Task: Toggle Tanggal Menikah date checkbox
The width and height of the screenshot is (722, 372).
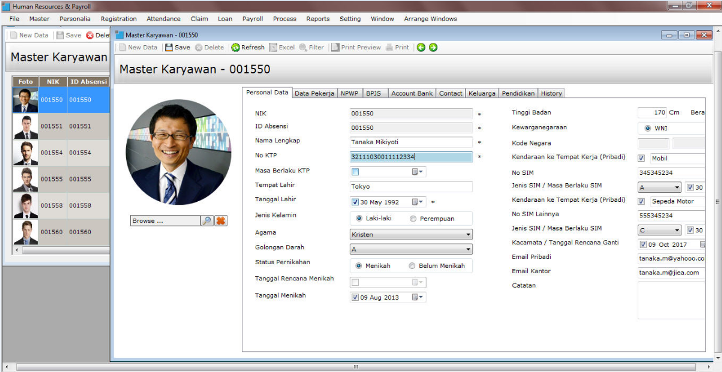Action: click(x=355, y=297)
